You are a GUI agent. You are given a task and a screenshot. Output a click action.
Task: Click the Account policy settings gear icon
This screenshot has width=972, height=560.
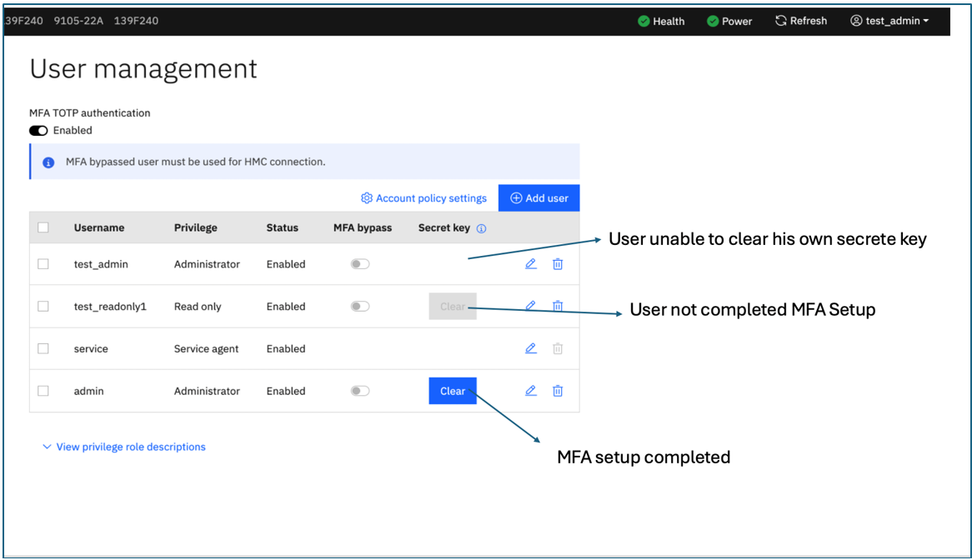pos(367,198)
